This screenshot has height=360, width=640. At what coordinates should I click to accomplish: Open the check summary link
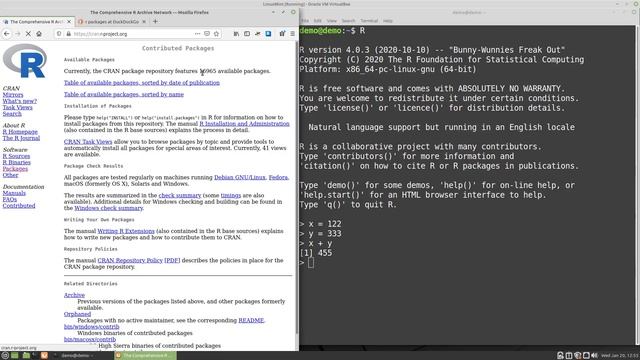pyautogui.click(x=180, y=196)
